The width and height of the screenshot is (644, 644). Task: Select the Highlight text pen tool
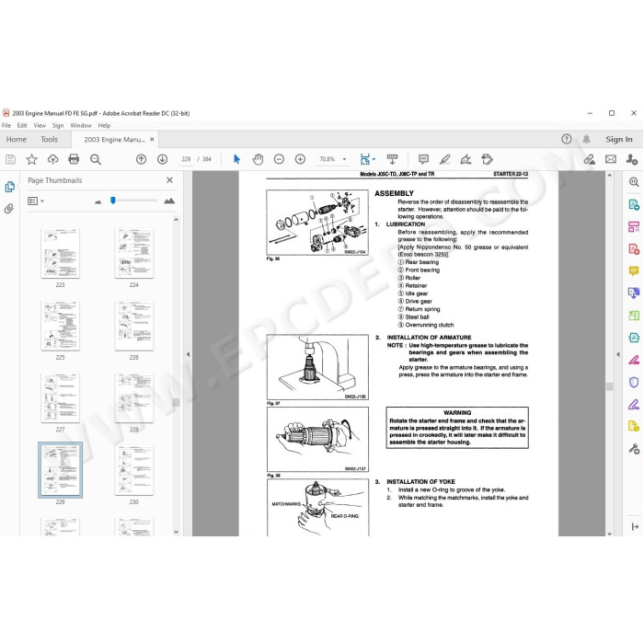click(444, 159)
